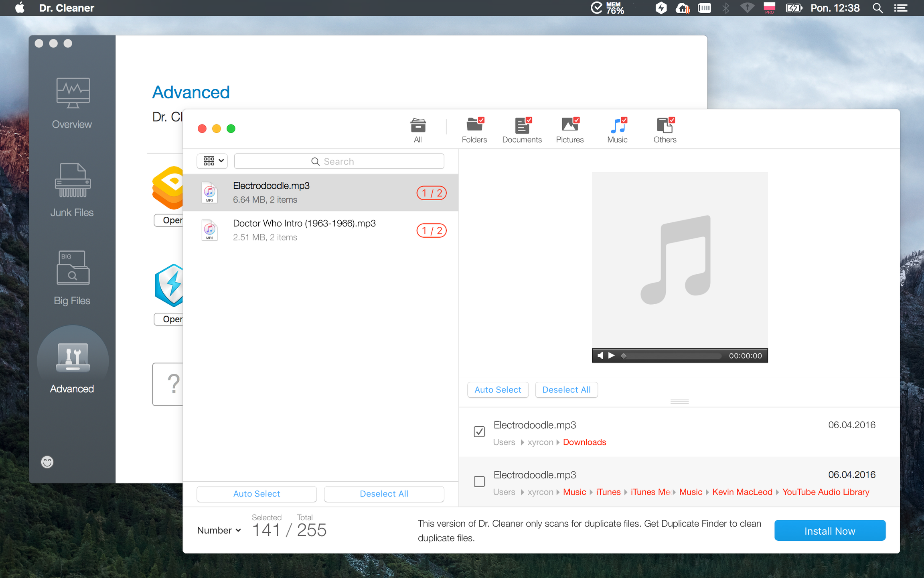This screenshot has height=578, width=924.
Task: Open the iTunes path folder link
Action: point(608,492)
